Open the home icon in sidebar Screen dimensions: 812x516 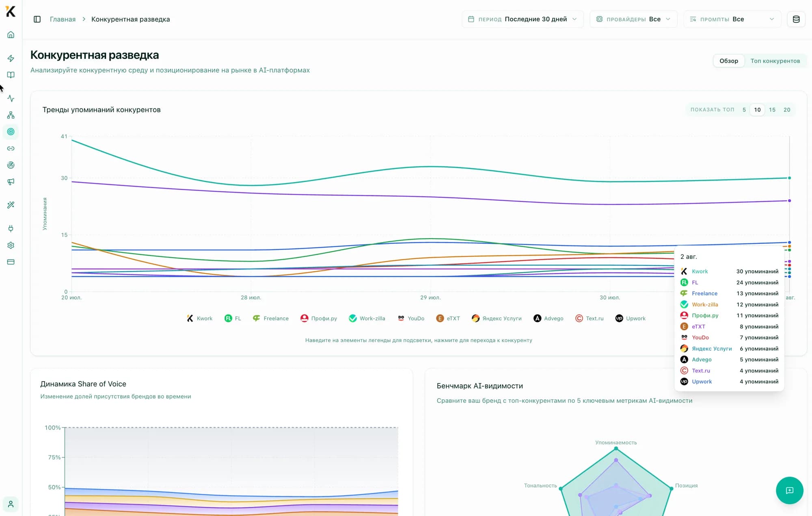11,35
